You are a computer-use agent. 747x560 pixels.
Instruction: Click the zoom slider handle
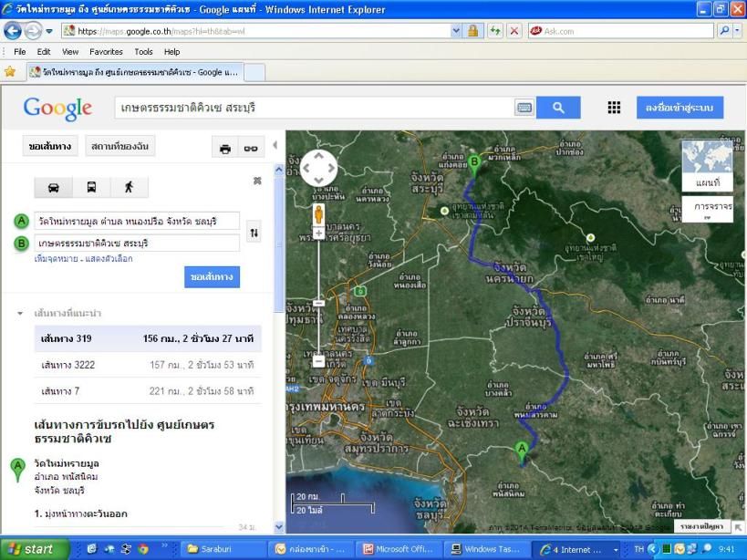(318, 303)
